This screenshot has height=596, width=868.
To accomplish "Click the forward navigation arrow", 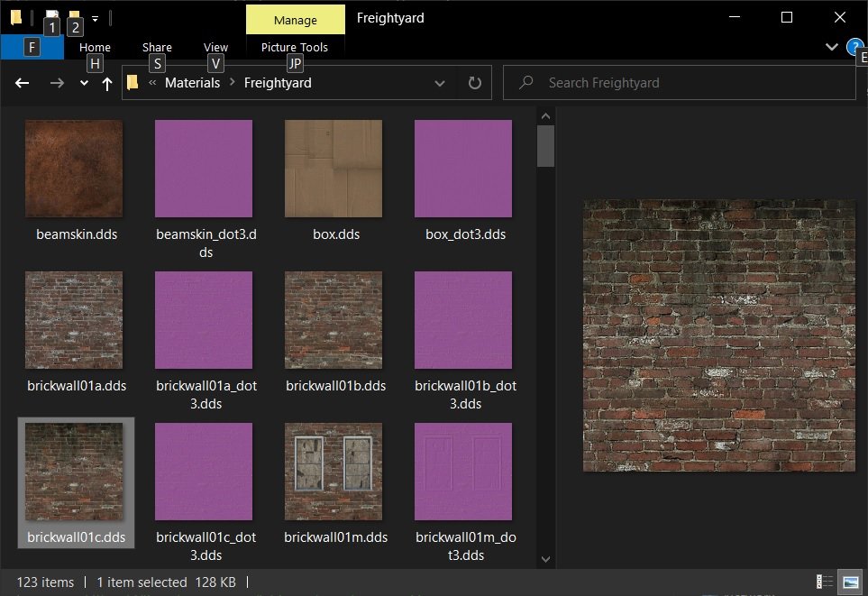I will pyautogui.click(x=57, y=83).
